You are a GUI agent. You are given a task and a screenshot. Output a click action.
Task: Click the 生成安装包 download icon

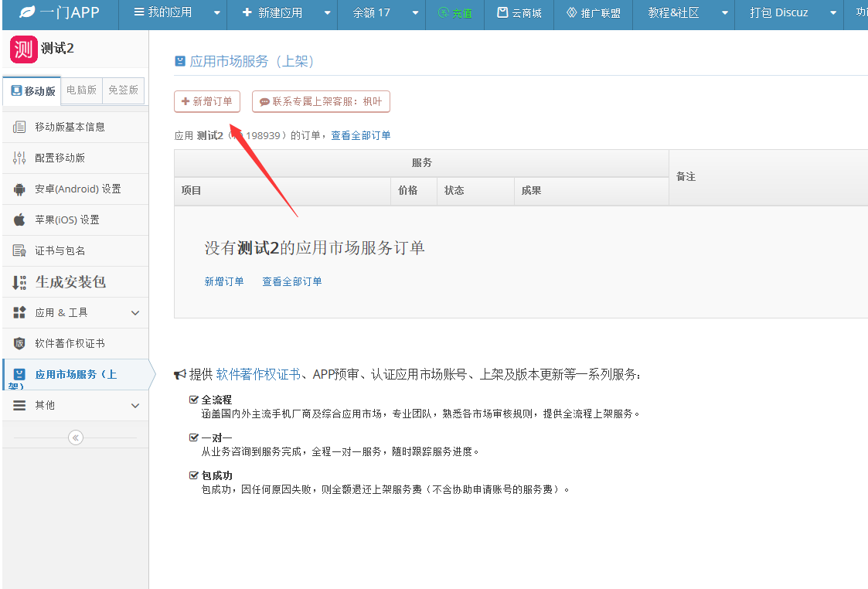[x=19, y=282]
